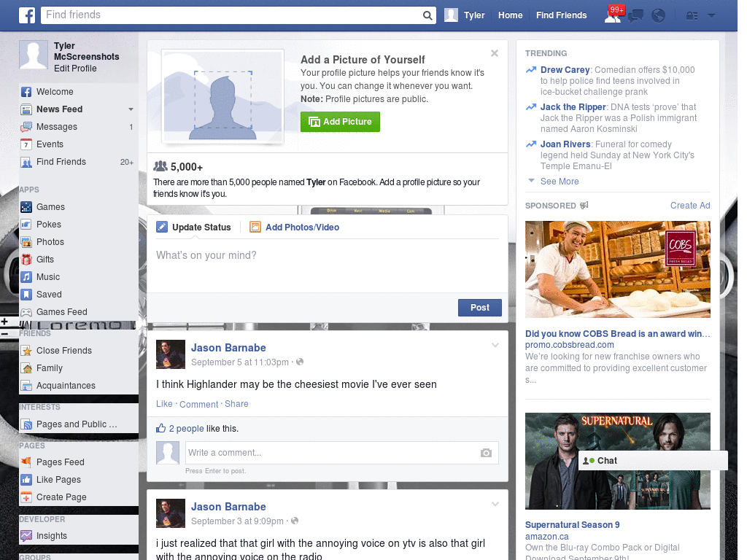Open the account menu arrow in top bar
Image resolution: width=747 pixels, height=560 pixels.
pyautogui.click(x=711, y=16)
